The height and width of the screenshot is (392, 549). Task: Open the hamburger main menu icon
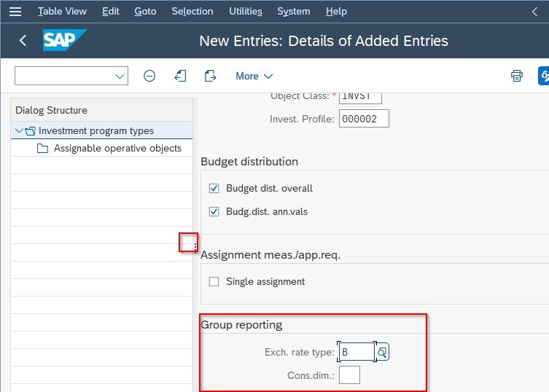coord(15,12)
